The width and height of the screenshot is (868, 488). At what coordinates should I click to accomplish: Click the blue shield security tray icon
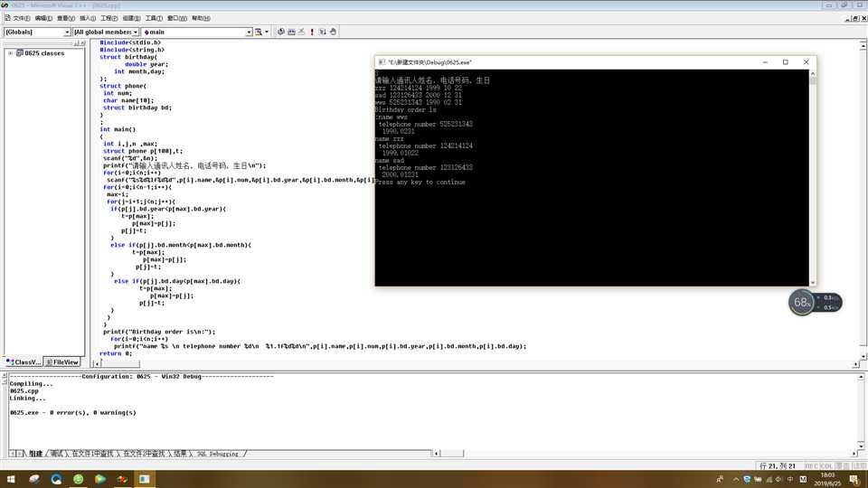[747, 480]
